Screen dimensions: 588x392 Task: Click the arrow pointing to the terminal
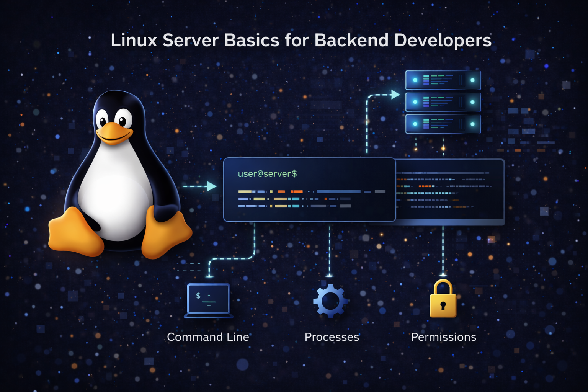(211, 186)
